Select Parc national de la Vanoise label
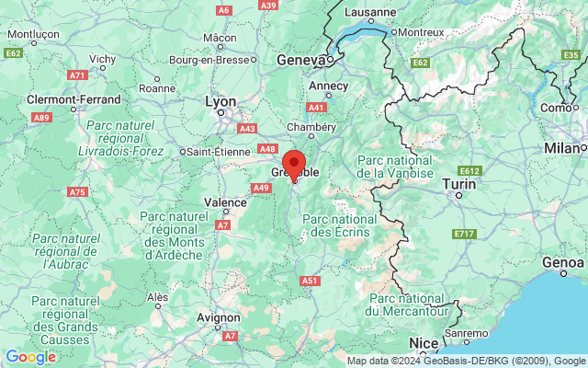This screenshot has width=588, height=368. [395, 167]
